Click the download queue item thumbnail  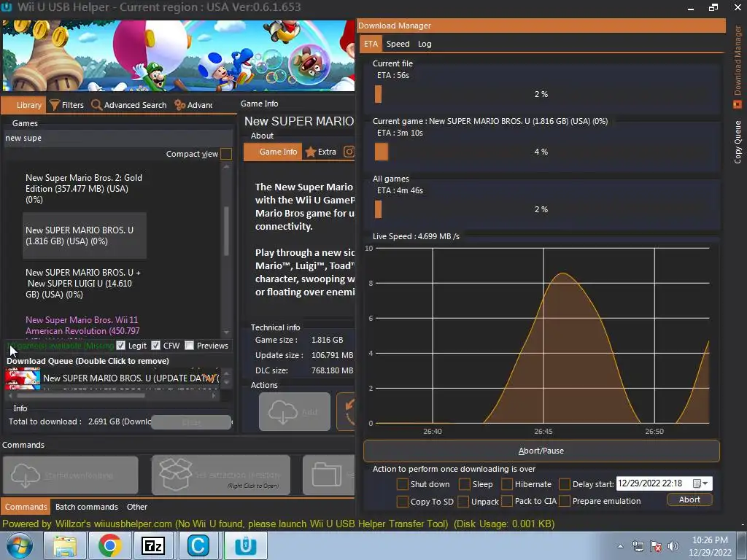point(23,378)
